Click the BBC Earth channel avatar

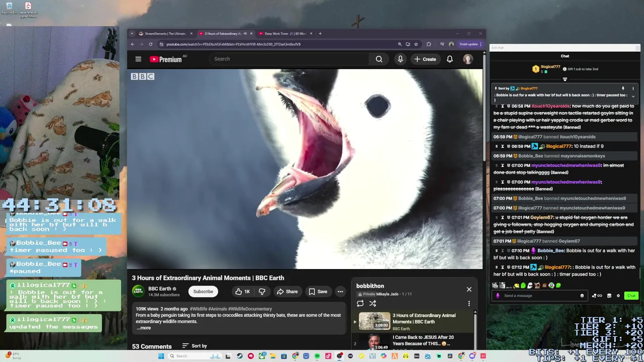(138, 291)
